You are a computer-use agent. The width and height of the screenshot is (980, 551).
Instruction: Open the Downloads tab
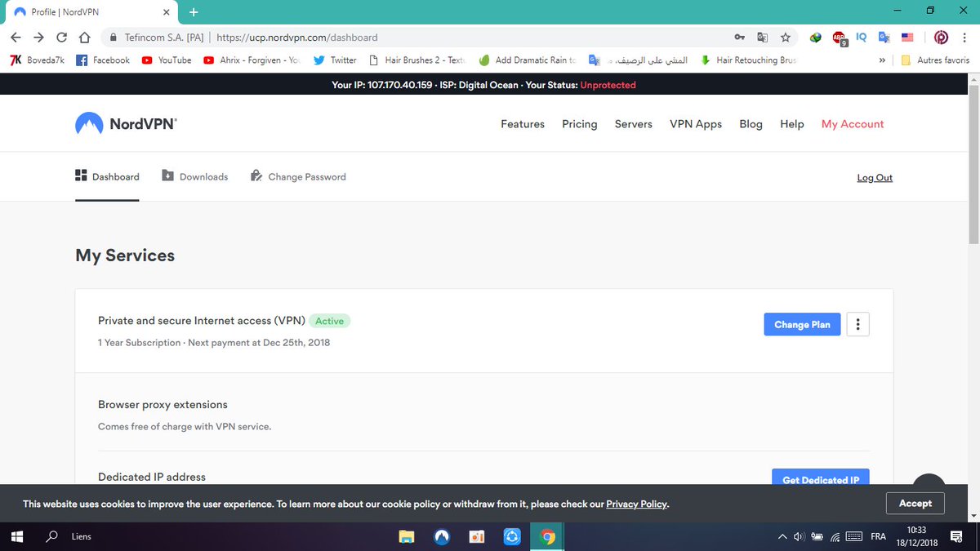click(x=195, y=176)
